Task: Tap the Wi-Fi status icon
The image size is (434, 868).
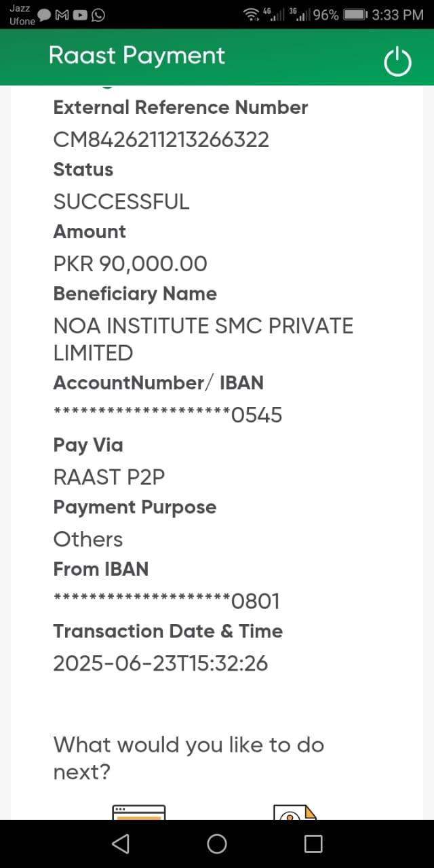Action: tap(252, 14)
